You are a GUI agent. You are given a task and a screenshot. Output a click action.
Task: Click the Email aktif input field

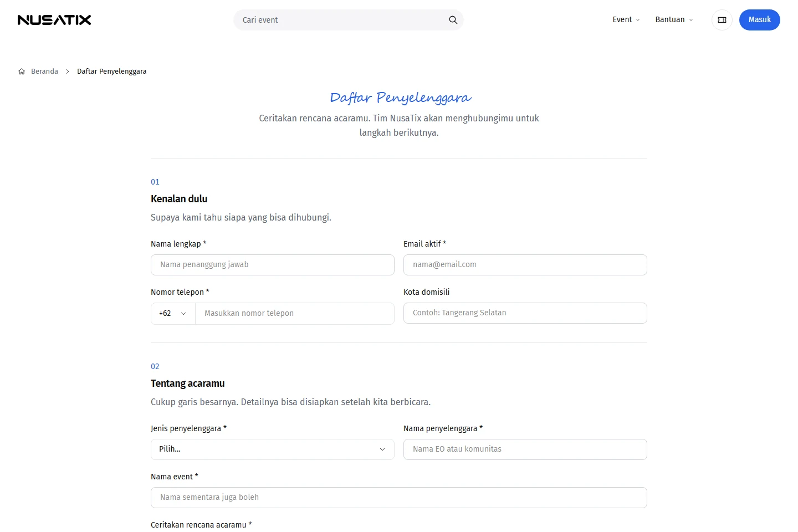(x=525, y=265)
